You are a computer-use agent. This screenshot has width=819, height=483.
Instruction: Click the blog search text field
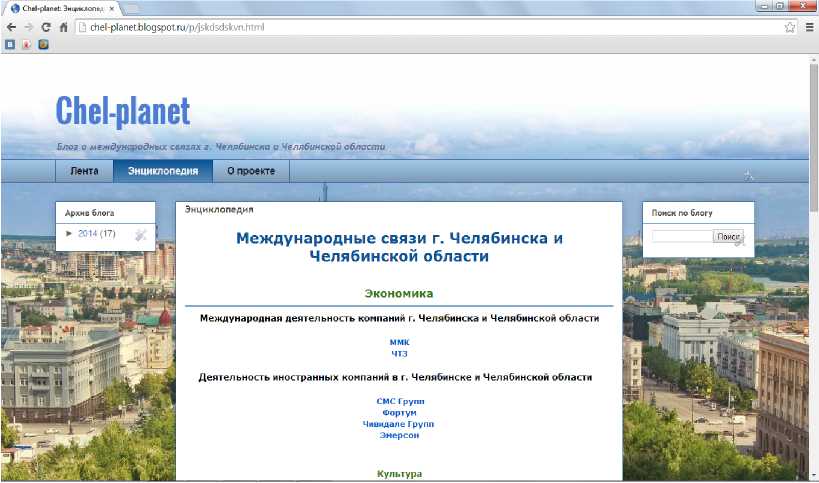pyautogui.click(x=682, y=237)
